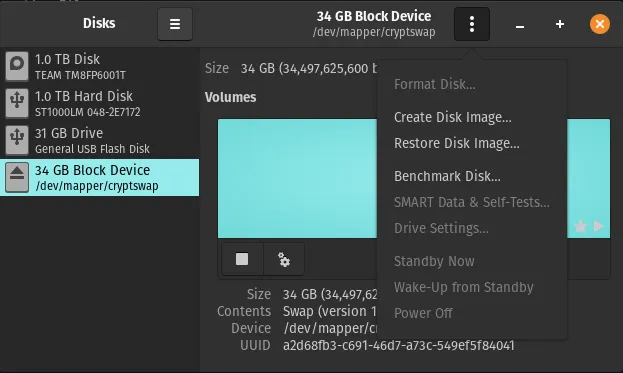Click the 31 GB Drive USB icon
Screen dimensions: 623x373
pyautogui.click(x=17, y=140)
